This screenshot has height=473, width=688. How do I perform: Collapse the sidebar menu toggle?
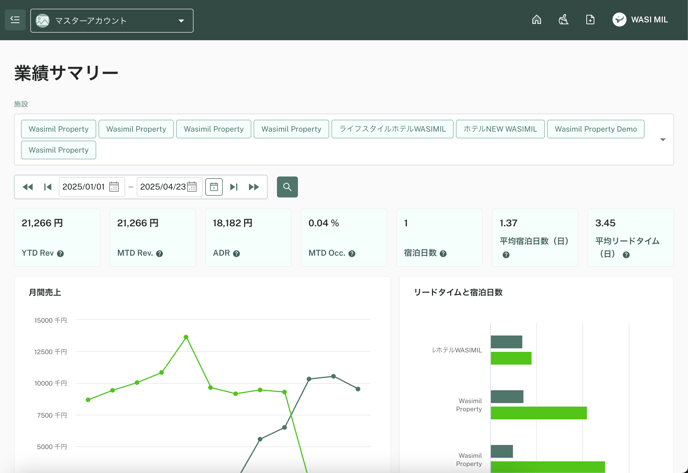tap(15, 20)
